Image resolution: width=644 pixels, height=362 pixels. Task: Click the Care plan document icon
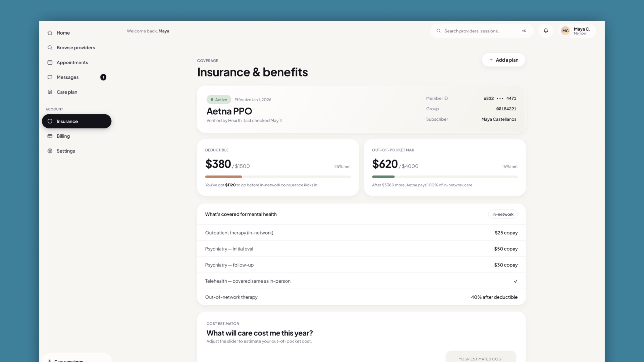tap(50, 92)
